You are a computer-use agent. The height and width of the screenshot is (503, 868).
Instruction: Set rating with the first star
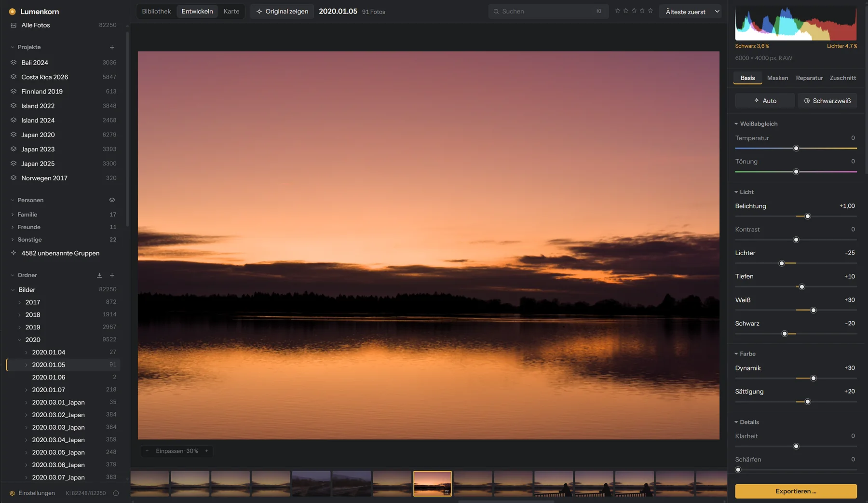click(x=618, y=11)
